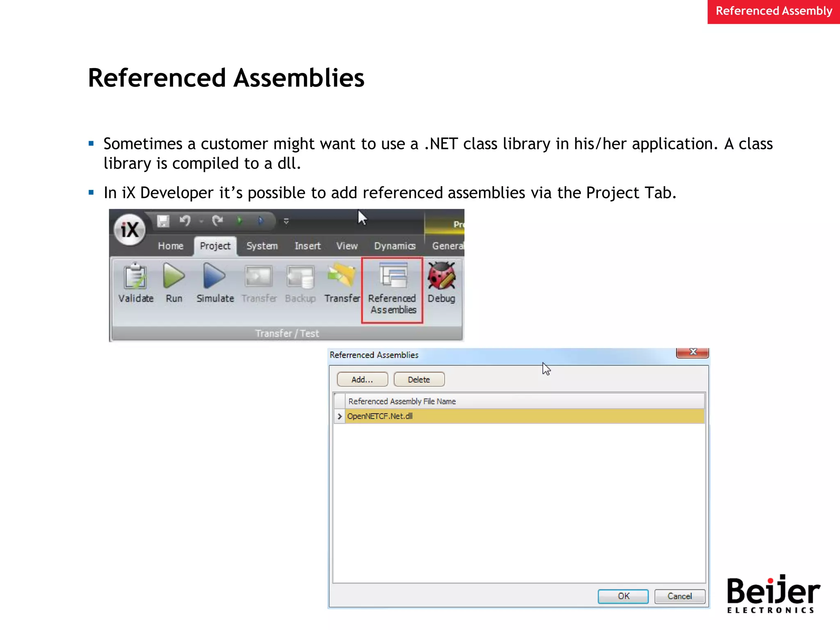
Task: Click Cancel in Referenced Assemblies dialog
Action: 680,596
